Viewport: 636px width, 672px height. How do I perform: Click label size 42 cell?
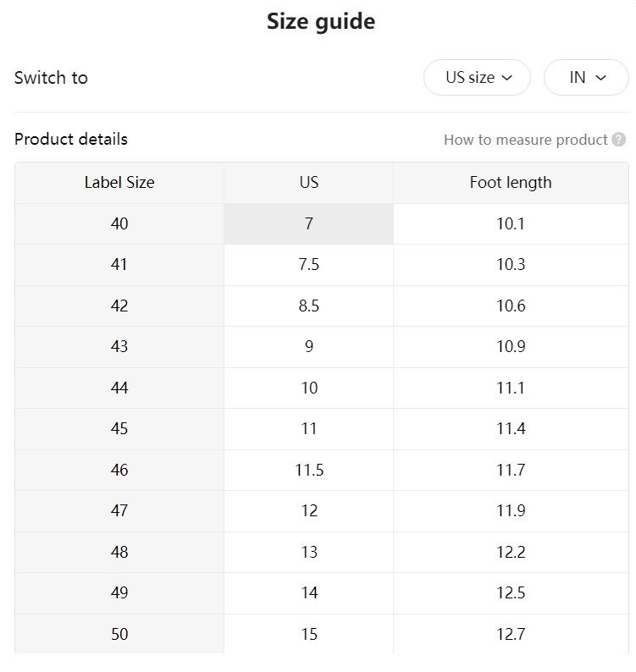tap(119, 306)
